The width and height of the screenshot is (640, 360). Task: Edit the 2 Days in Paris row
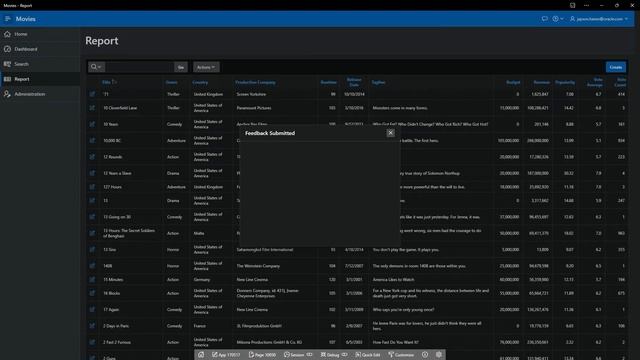[92, 326]
